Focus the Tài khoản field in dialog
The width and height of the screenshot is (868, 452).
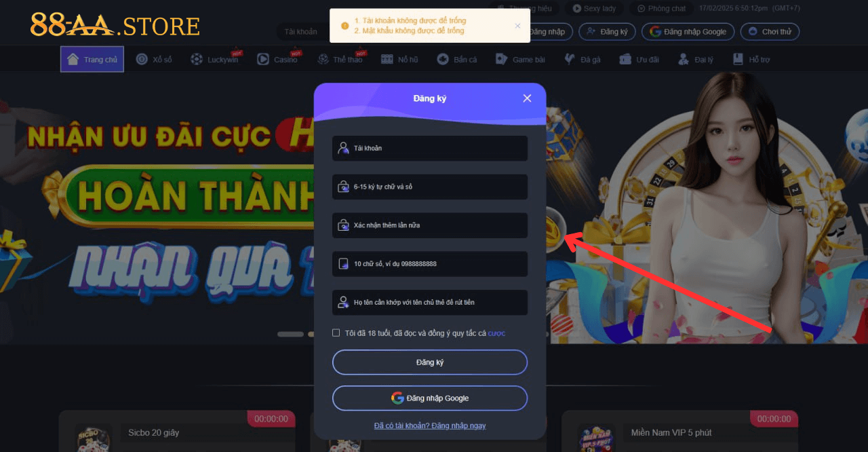[430, 148]
